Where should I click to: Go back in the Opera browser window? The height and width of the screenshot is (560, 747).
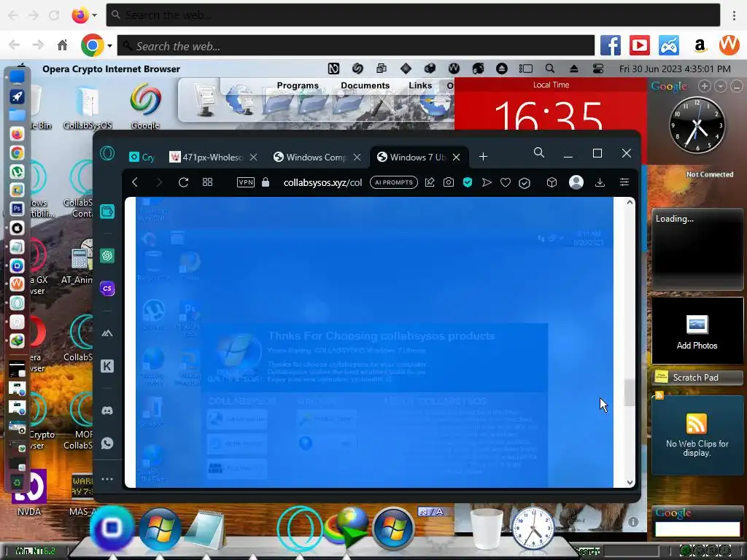[135, 182]
